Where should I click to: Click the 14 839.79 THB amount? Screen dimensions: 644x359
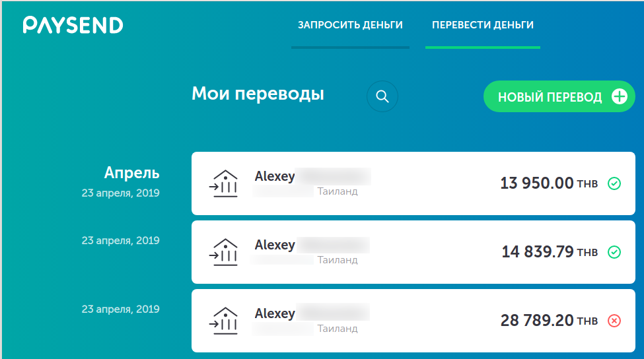[537, 252]
